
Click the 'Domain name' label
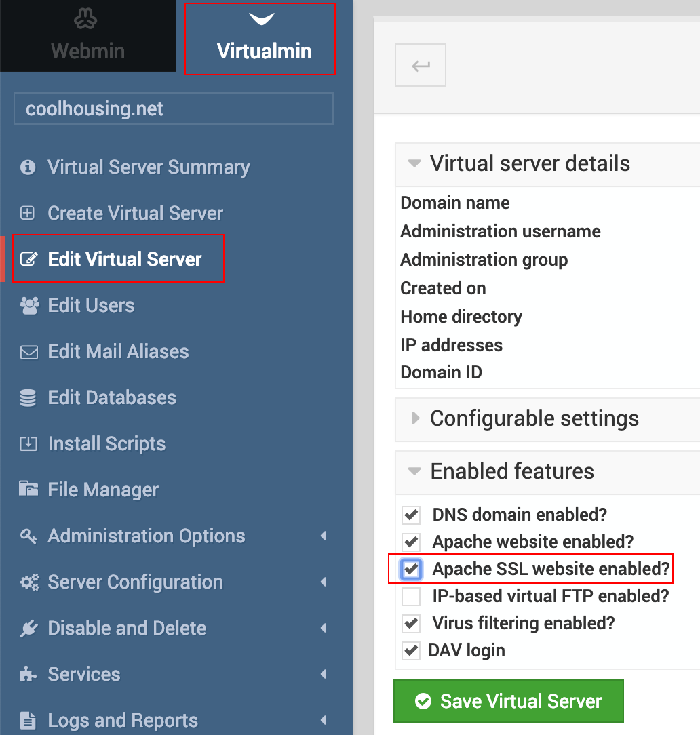[x=454, y=203]
